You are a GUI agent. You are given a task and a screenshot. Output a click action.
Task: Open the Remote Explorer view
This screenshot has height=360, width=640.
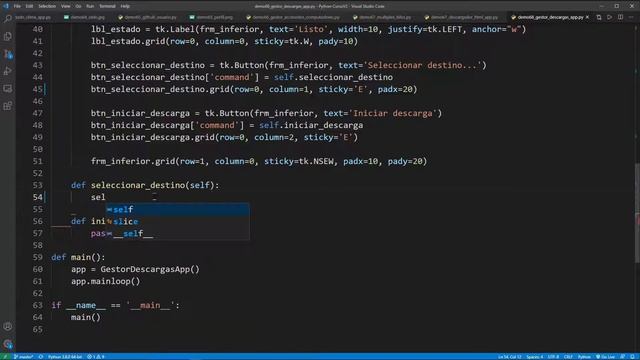8,89
